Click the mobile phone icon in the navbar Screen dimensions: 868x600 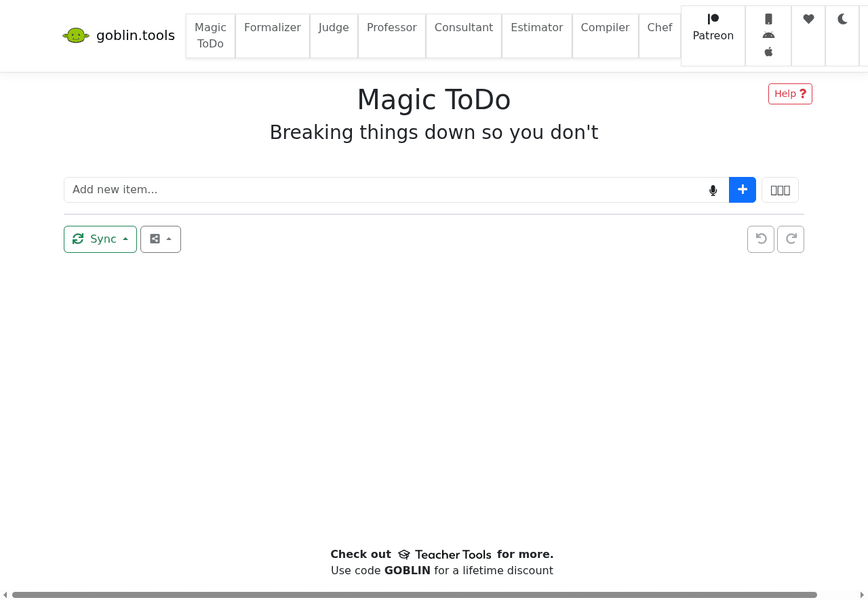pyautogui.click(x=768, y=19)
